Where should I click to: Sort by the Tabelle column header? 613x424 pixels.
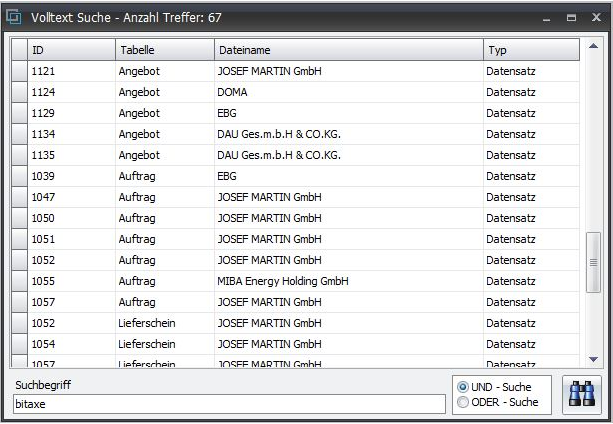click(164, 50)
